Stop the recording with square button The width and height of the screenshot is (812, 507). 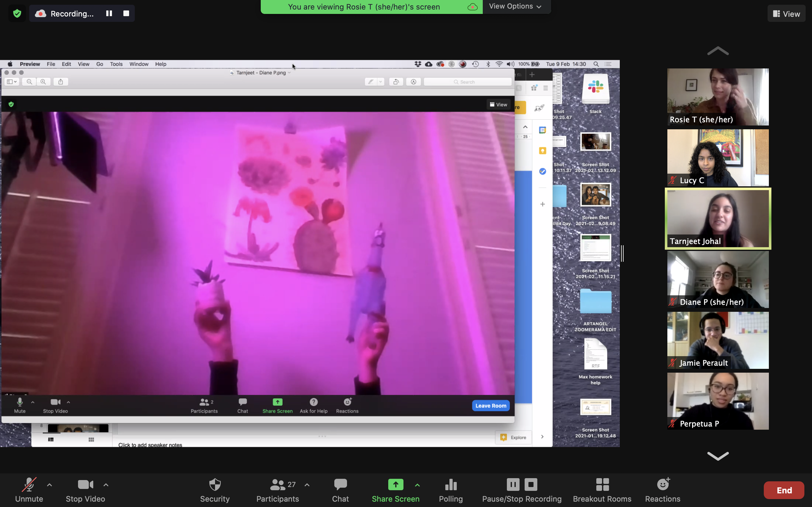click(x=126, y=13)
